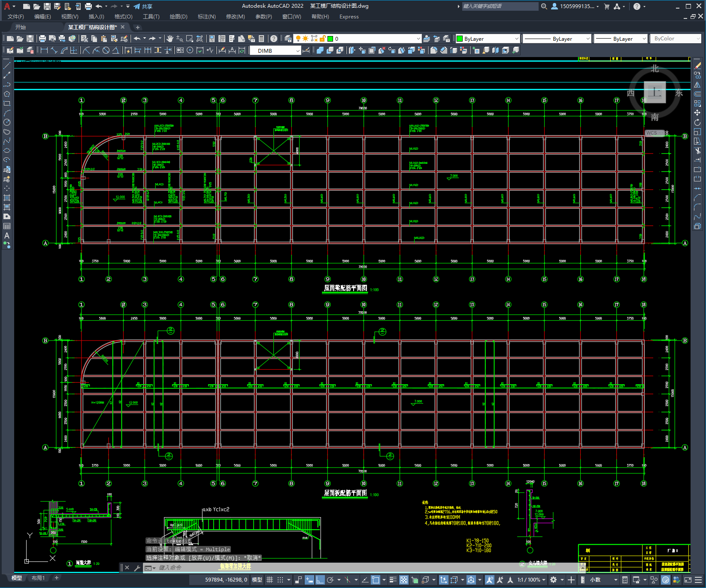706x588 pixels.
Task: Open the QuickCalc calculator icon
Action: tap(261, 39)
